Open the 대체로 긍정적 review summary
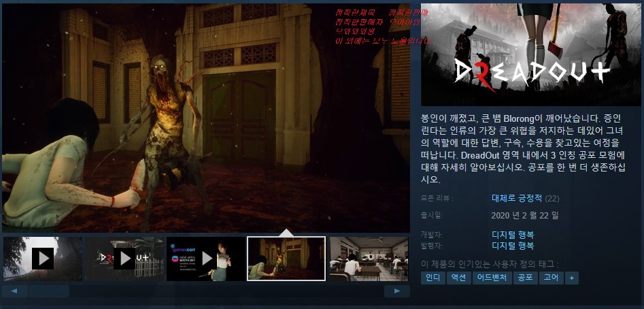The image size is (644, 309). (517, 199)
